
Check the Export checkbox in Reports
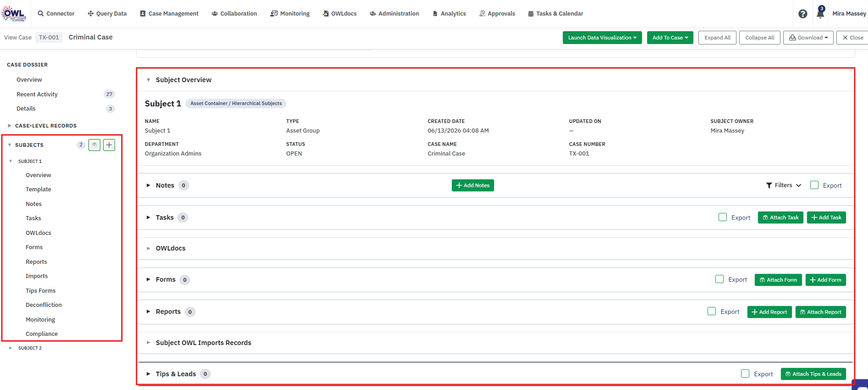[712, 311]
